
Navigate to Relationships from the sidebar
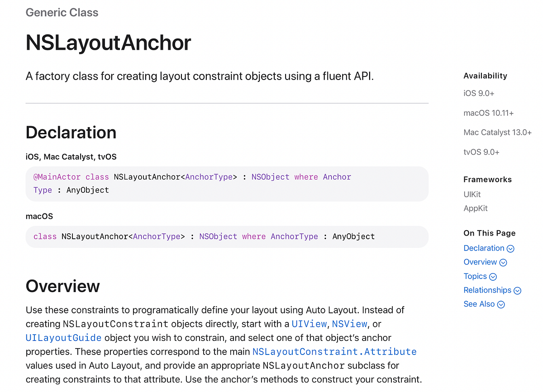click(x=487, y=290)
